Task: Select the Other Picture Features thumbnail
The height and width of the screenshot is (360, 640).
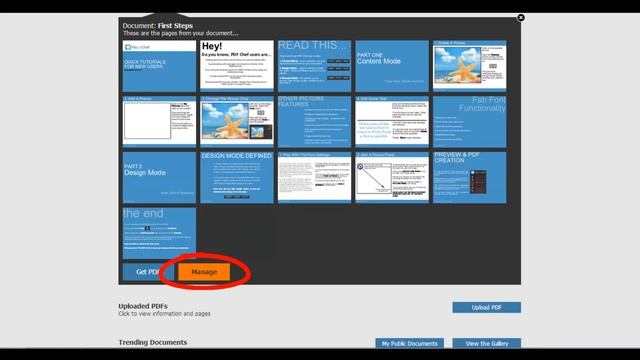Action: coord(314,122)
